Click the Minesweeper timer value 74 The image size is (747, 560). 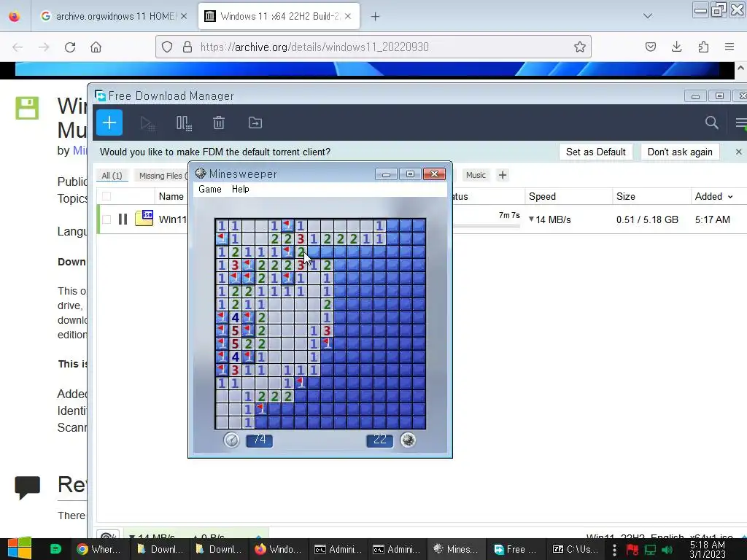pyautogui.click(x=259, y=440)
